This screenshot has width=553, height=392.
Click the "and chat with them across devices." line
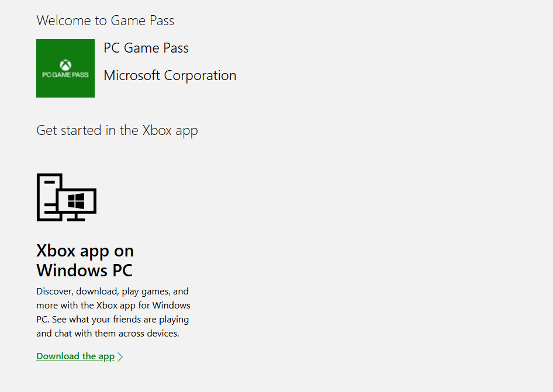pos(108,334)
